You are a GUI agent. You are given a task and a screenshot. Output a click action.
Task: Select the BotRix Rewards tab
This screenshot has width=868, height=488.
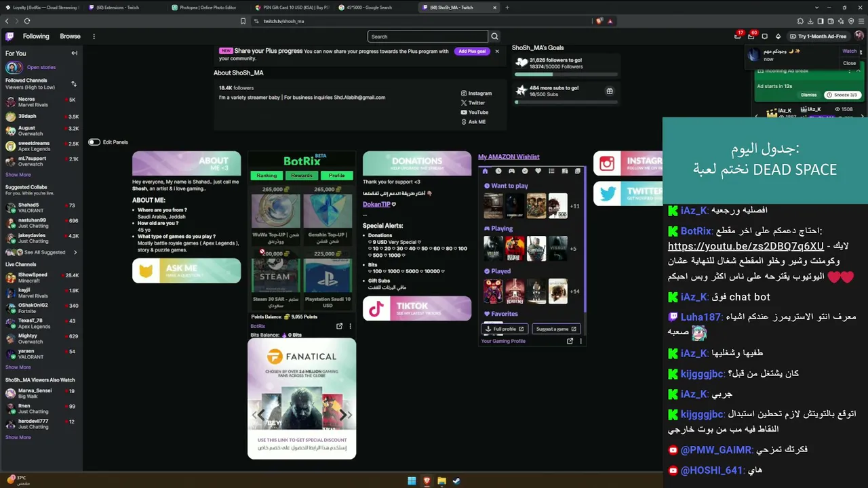pos(302,176)
